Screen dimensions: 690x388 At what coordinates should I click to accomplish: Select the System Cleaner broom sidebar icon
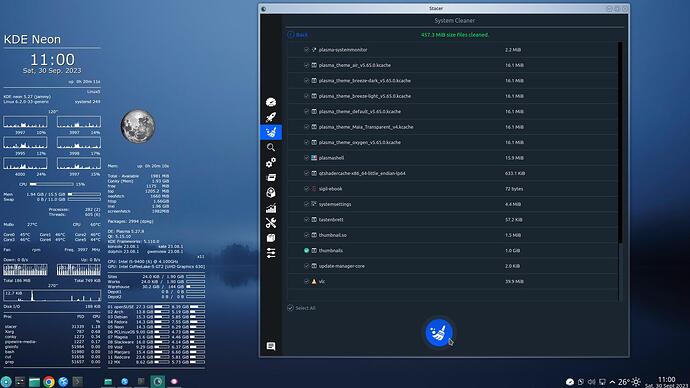(271, 132)
